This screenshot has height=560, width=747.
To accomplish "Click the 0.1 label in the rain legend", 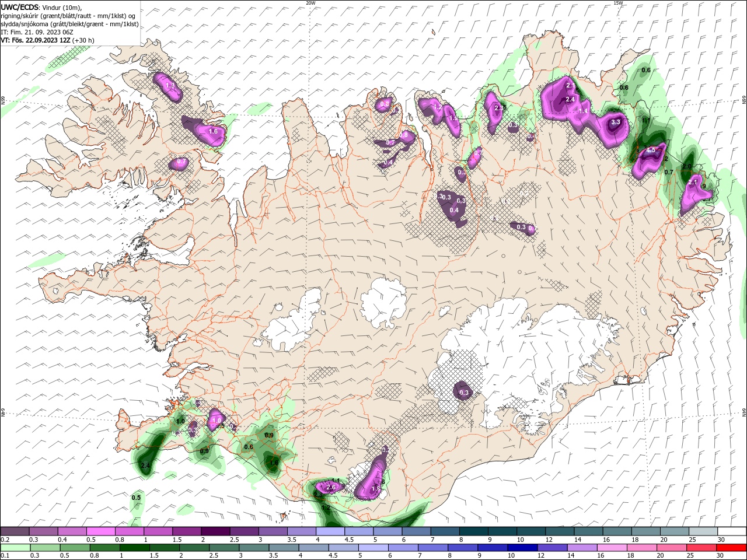I will [5, 556].
